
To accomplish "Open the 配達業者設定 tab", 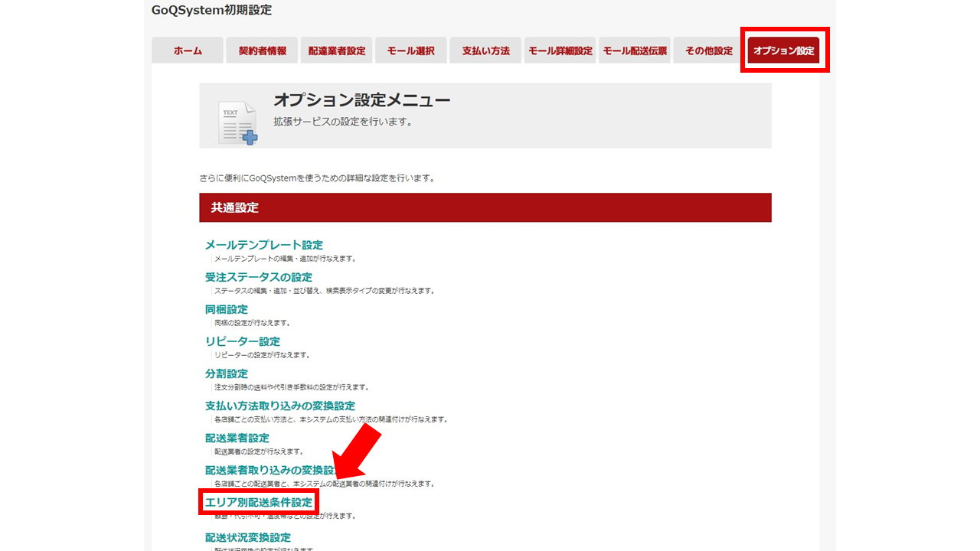I will point(337,51).
